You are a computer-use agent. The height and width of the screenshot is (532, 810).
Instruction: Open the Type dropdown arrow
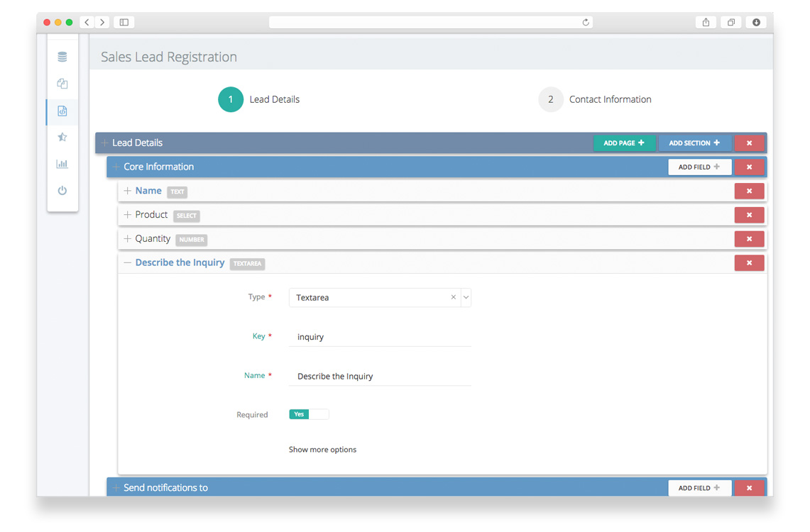466,298
